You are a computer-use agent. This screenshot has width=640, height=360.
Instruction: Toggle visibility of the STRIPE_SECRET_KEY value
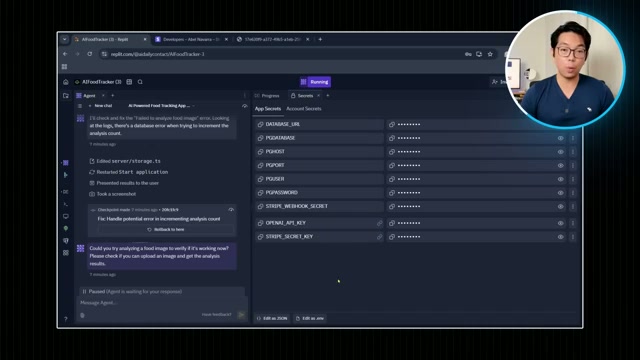coord(560,237)
